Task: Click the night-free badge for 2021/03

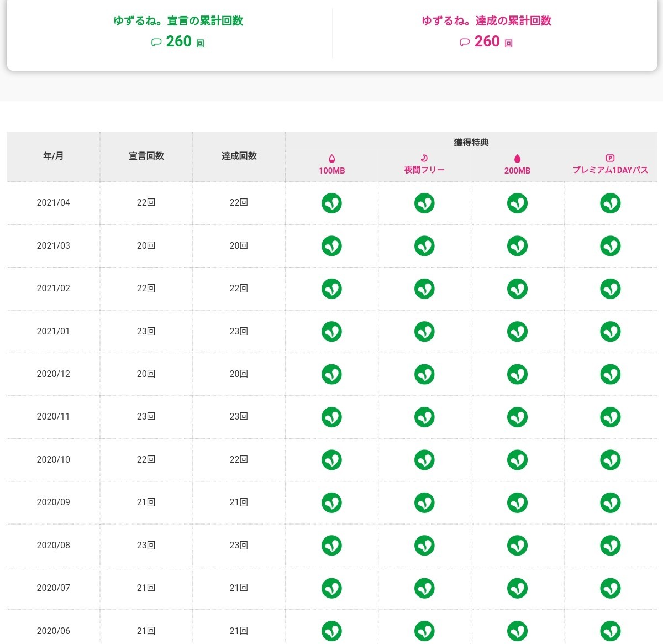Action: [x=424, y=246]
